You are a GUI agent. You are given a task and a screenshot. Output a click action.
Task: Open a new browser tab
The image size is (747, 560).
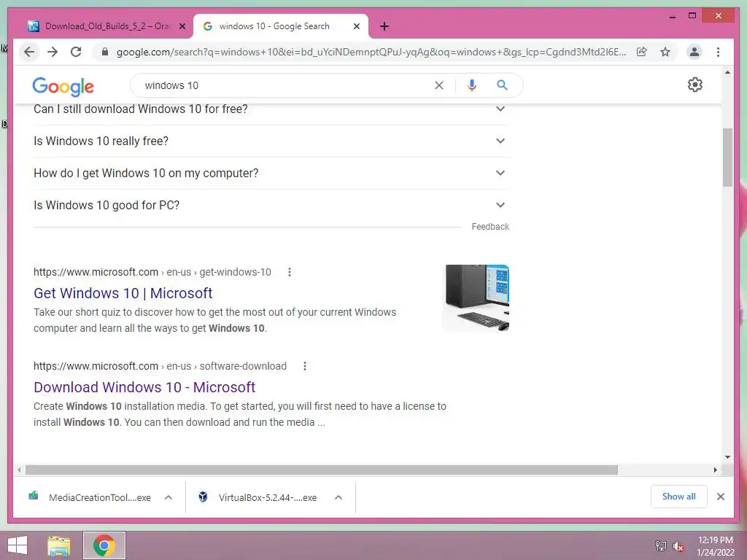(x=384, y=26)
